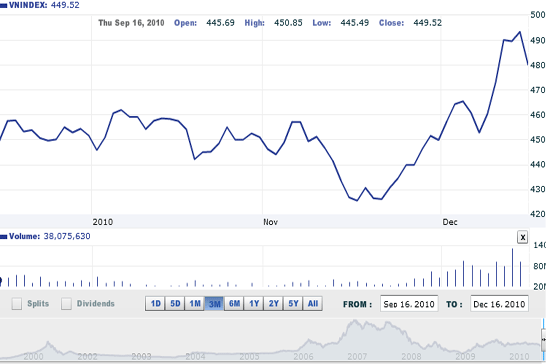Select the 2Y time range
The height and width of the screenshot is (364, 550).
273,304
